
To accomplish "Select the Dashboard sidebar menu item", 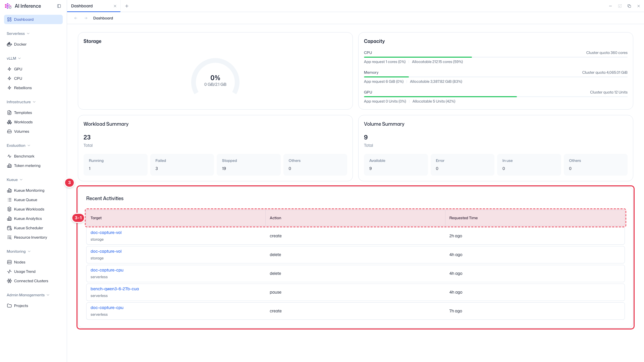I will pos(33,19).
